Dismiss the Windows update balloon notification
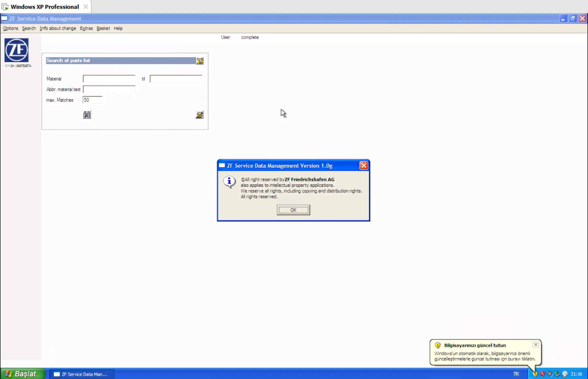This screenshot has height=379, width=588. pos(535,345)
